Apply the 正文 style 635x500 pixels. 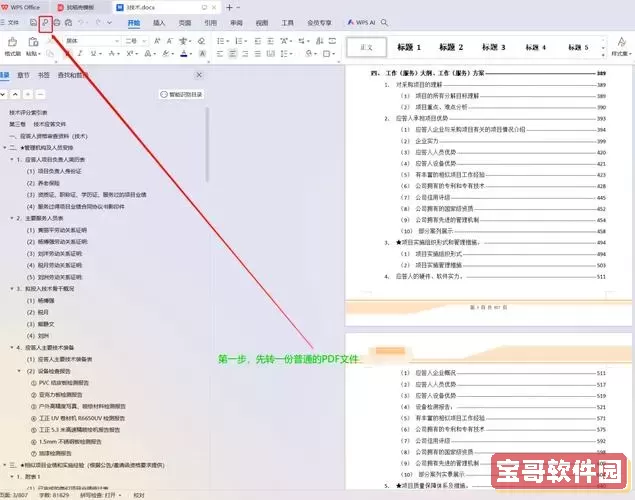point(367,47)
